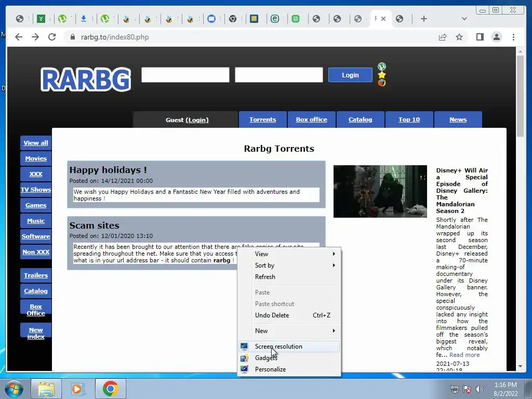
Task: Click the scrollbar up arrow
Action: coord(520,51)
